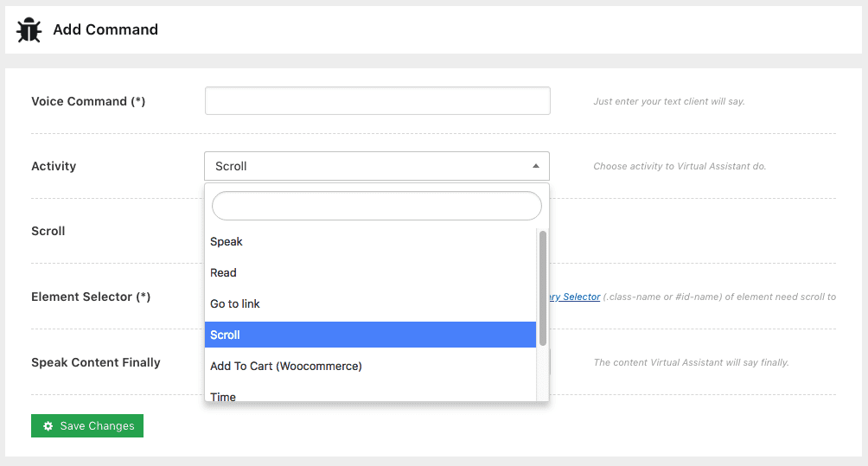Click the Speak Content Finally label

96,363
